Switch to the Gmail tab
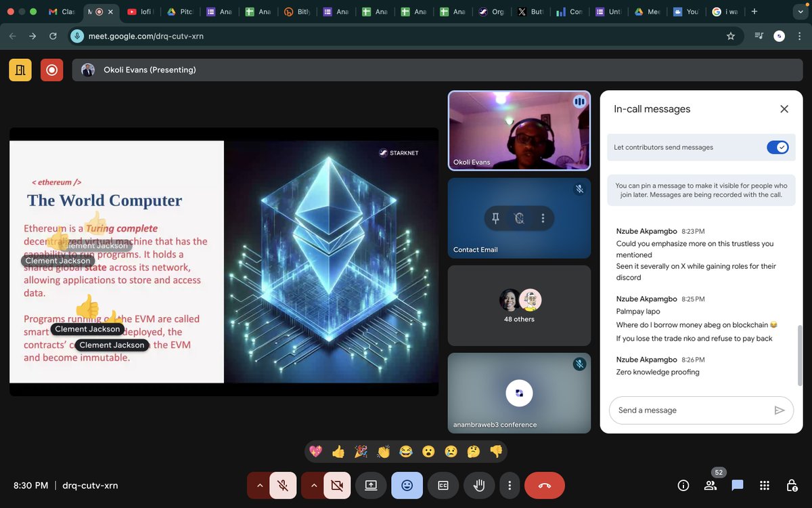This screenshot has height=508, width=812. tap(62, 12)
